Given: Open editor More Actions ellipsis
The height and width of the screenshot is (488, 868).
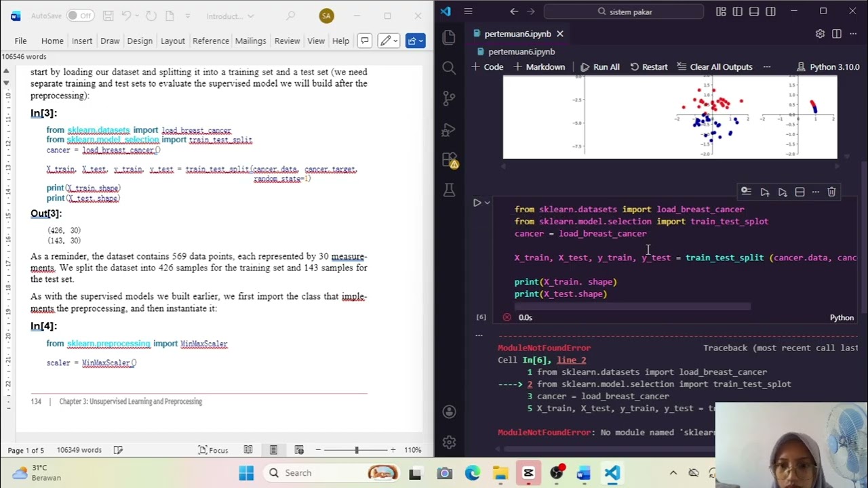Looking at the screenshot, I should click(853, 34).
